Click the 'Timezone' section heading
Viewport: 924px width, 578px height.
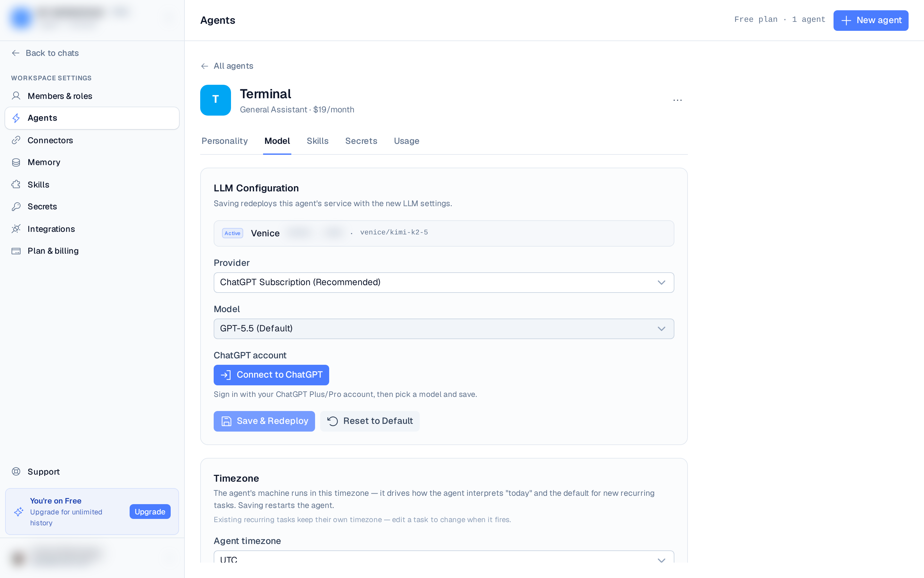pyautogui.click(x=236, y=478)
